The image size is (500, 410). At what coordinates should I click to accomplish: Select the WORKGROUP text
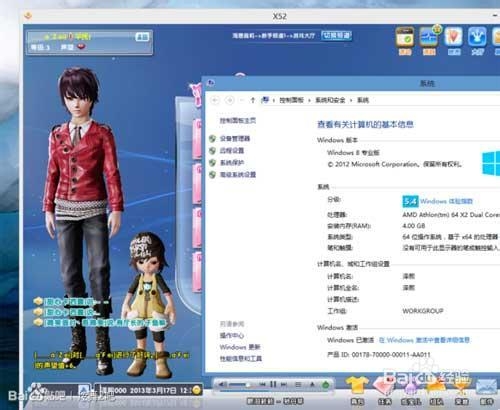[423, 311]
